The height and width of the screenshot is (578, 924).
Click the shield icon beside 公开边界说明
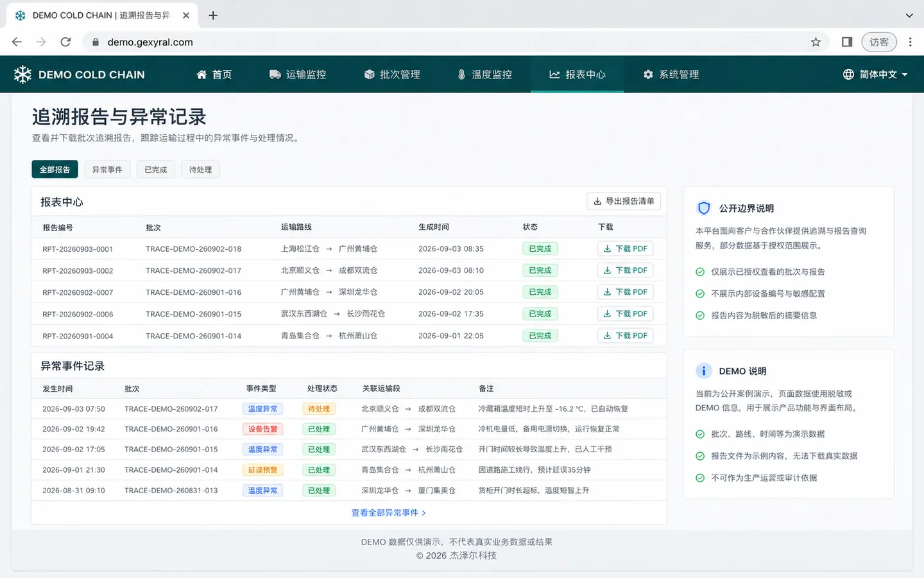(x=704, y=208)
